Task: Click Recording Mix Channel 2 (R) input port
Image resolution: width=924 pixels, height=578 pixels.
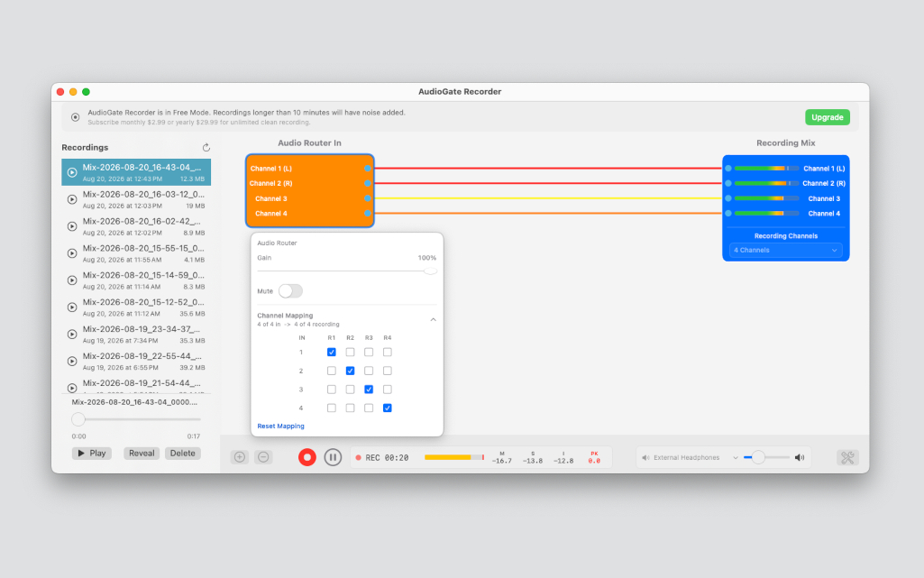Action: [x=728, y=183]
